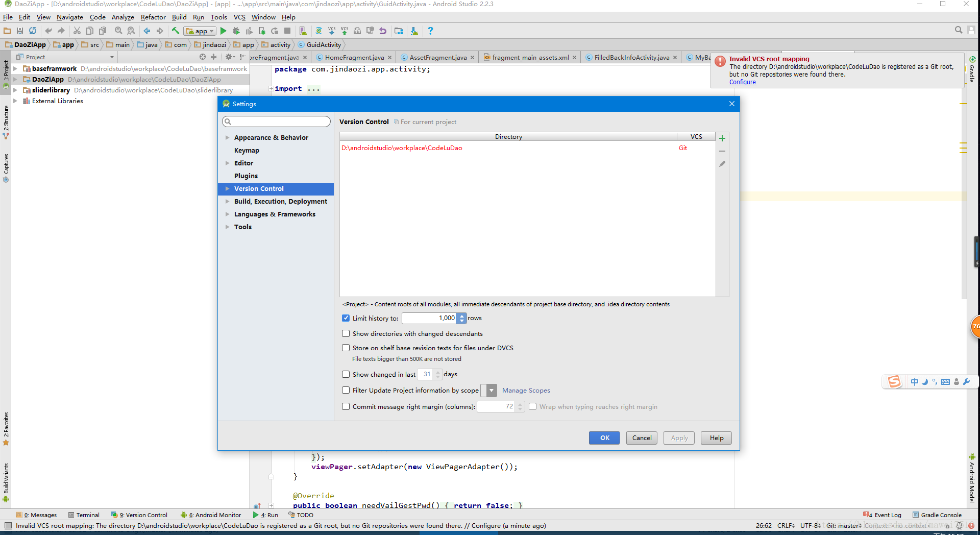Viewport: 980px width, 535px height.
Task: Switch to fragment_main_assets.xml tab
Action: click(x=530, y=57)
